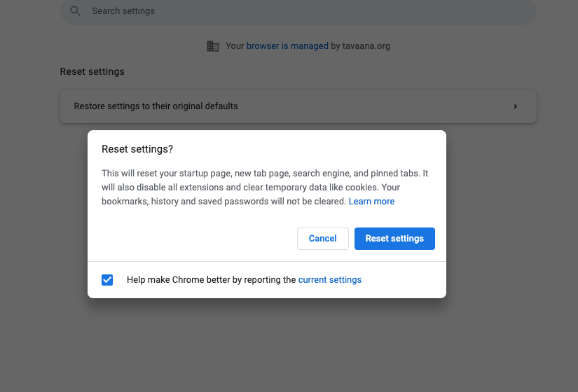Click the search magnifier icon
The image size is (578, 392).
point(75,11)
